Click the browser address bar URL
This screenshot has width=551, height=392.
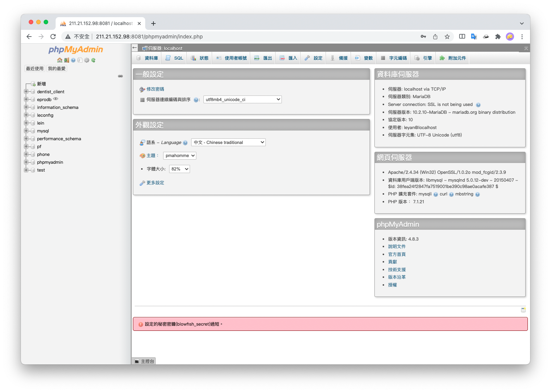(149, 37)
